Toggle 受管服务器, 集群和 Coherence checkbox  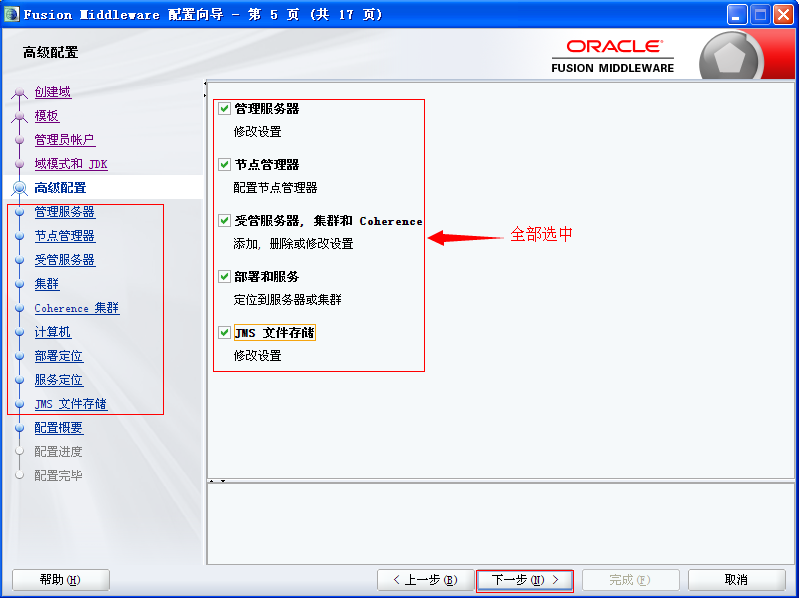point(224,221)
